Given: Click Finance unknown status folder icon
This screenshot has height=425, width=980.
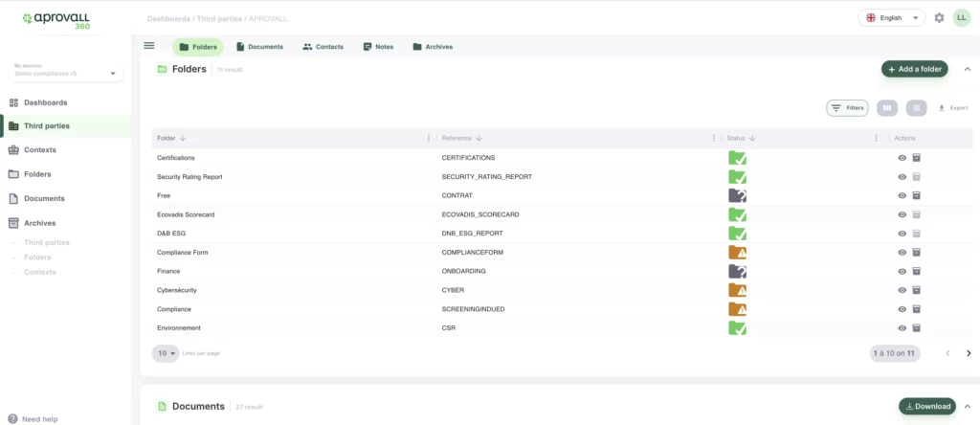Looking at the screenshot, I should 738,271.
